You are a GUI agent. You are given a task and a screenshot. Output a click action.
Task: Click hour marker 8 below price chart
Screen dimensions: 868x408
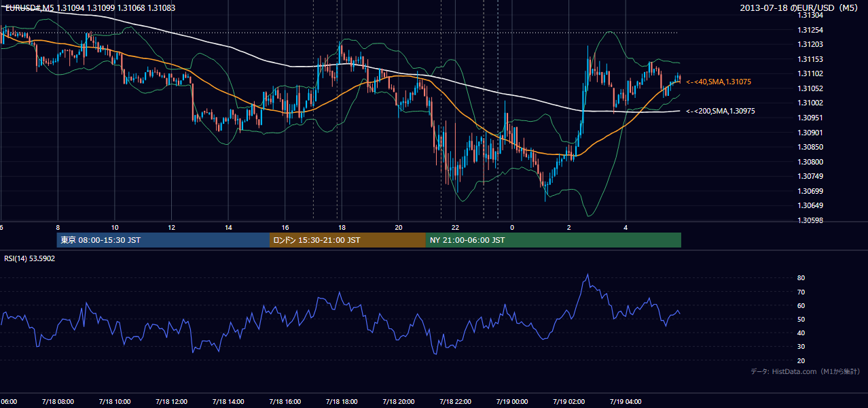tap(58, 227)
